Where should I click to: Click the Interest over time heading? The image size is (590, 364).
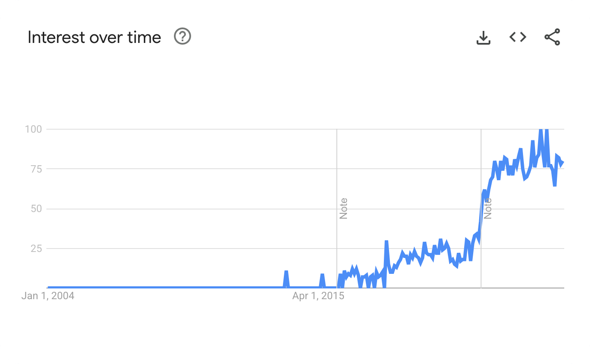[x=94, y=37]
